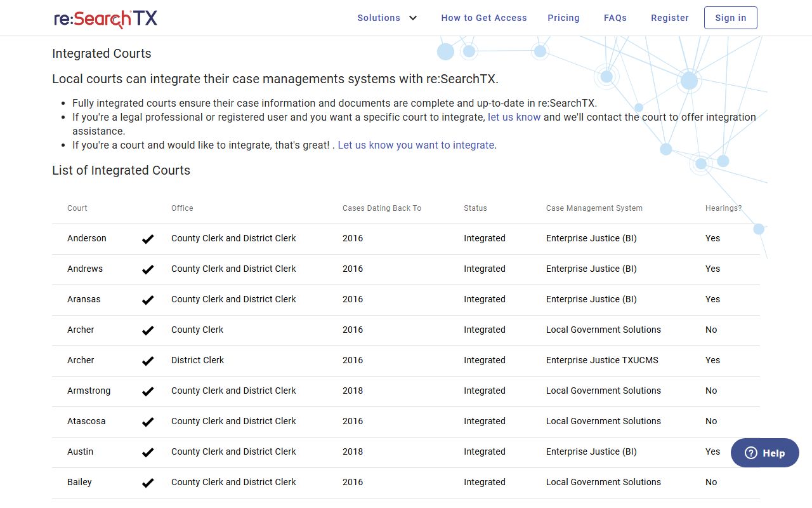Image resolution: width=812 pixels, height=508 pixels.
Task: Open the Solutions menu
Action: (x=387, y=18)
